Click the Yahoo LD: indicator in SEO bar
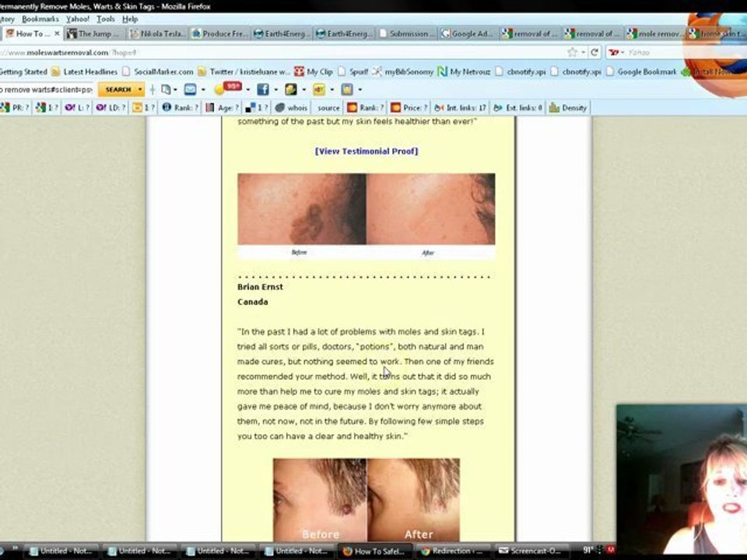Screen dimensions: 747x560 [110, 107]
